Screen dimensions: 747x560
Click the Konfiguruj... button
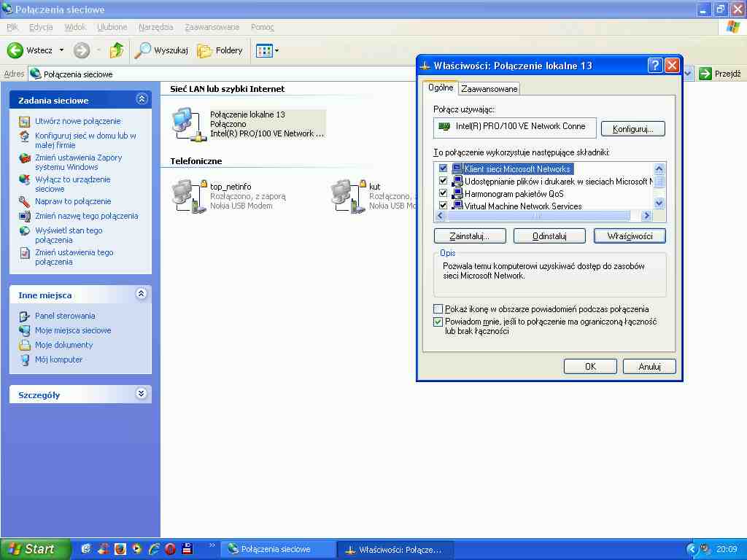pyautogui.click(x=632, y=128)
